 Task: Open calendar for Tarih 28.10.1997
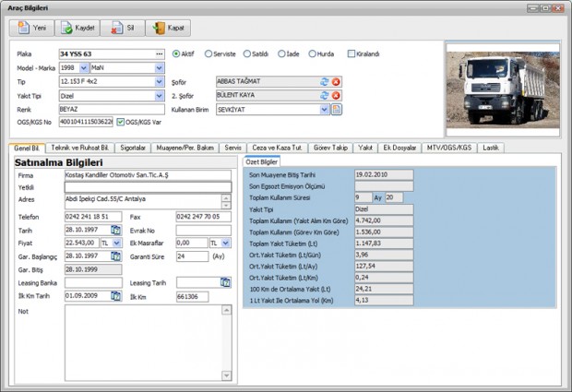click(115, 230)
